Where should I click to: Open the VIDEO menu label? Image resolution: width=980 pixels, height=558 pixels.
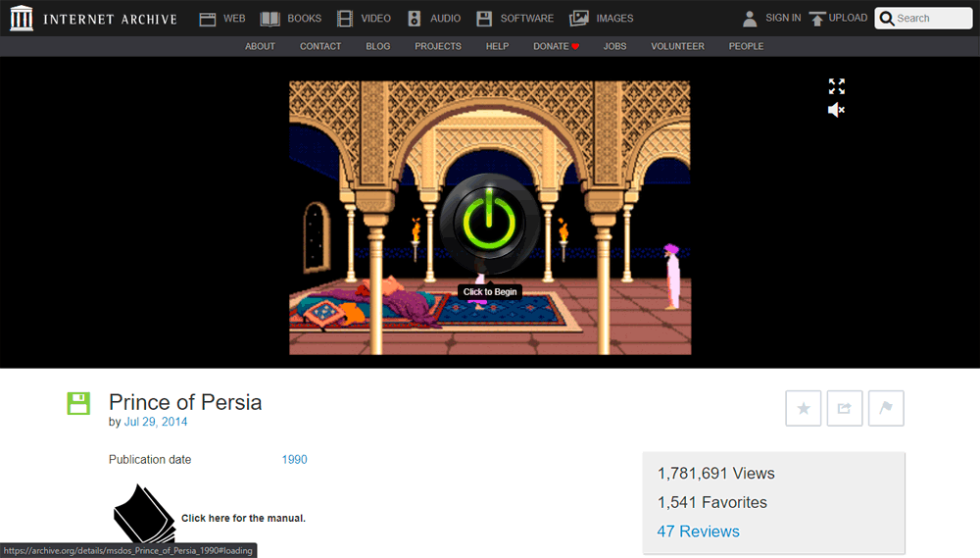coord(375,19)
